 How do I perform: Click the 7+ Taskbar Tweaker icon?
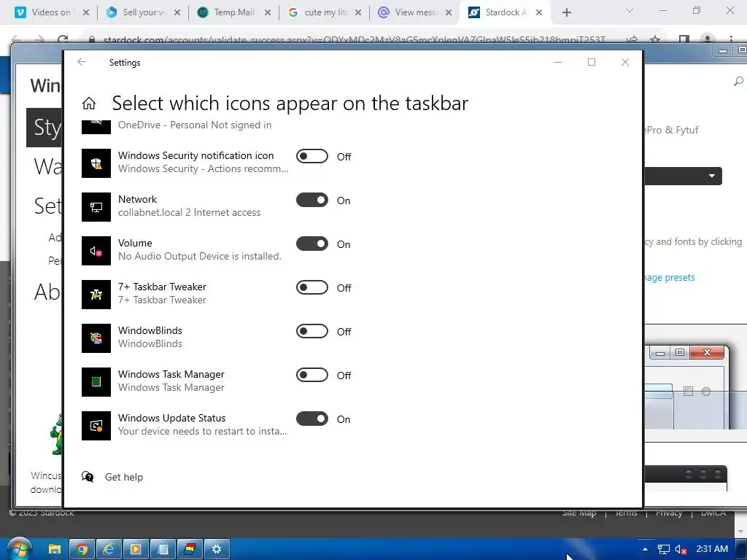(x=96, y=295)
